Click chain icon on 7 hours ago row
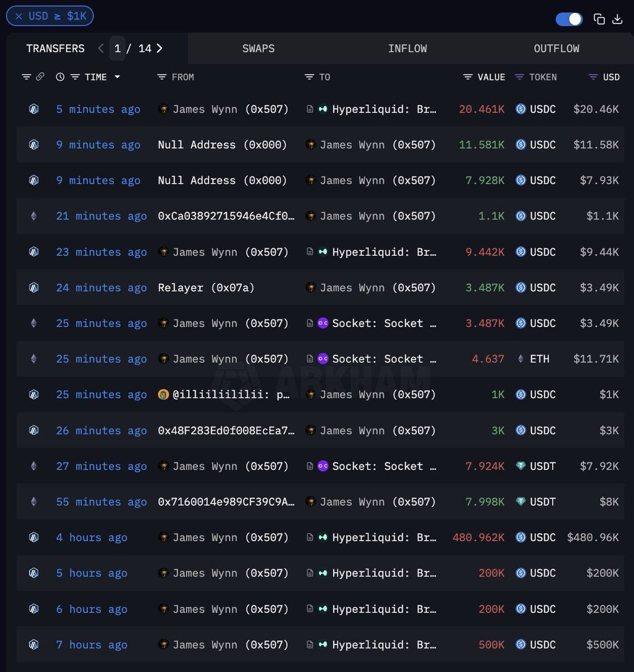634x672 pixels. tap(34, 645)
